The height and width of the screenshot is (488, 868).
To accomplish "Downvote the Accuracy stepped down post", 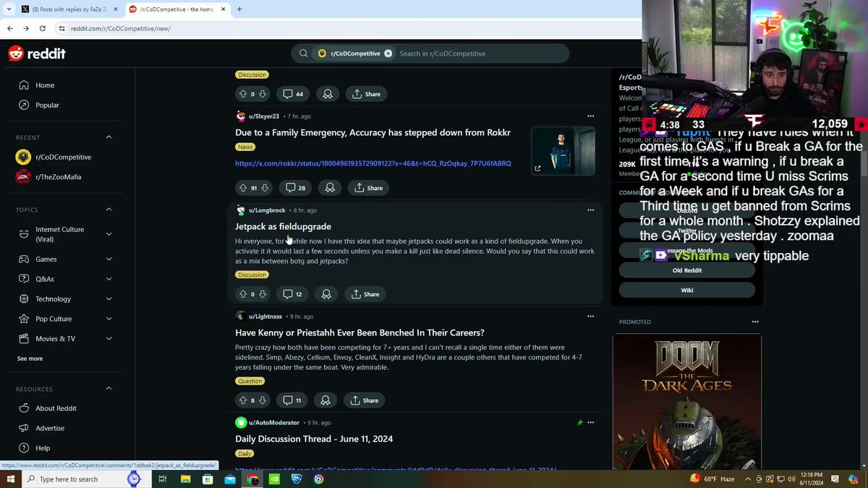I will click(265, 188).
